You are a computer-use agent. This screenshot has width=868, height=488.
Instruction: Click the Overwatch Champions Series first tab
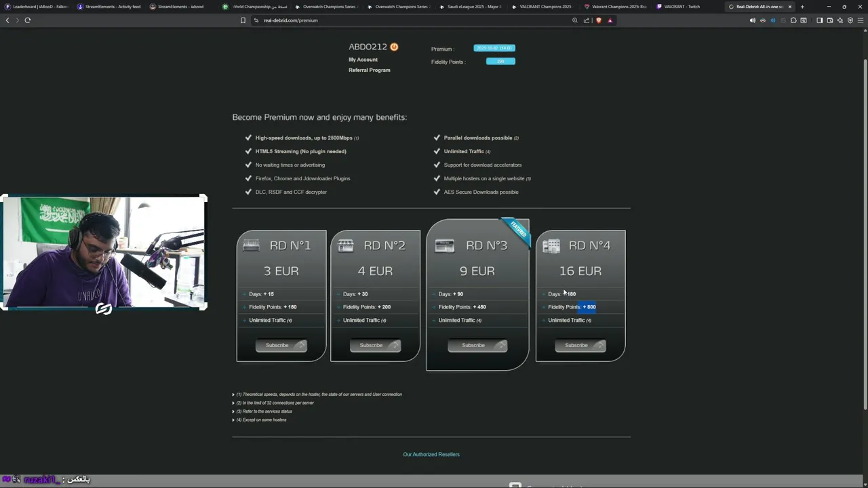pyautogui.click(x=325, y=7)
